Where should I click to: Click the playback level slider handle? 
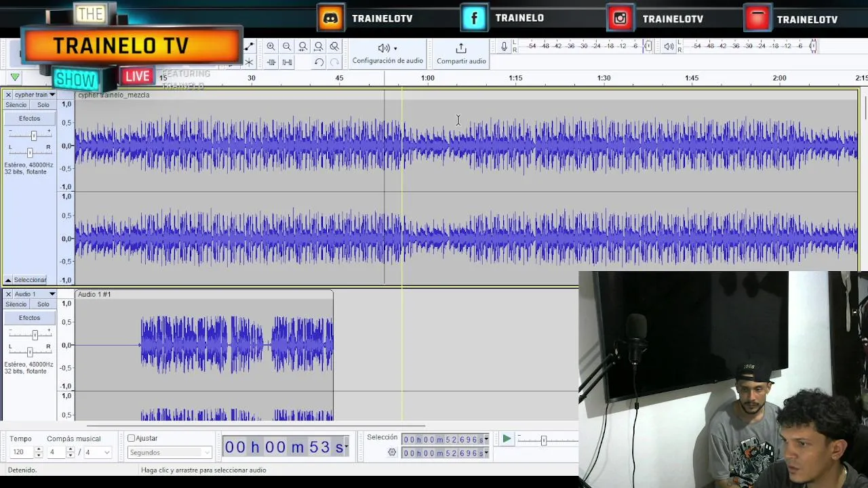click(813, 46)
